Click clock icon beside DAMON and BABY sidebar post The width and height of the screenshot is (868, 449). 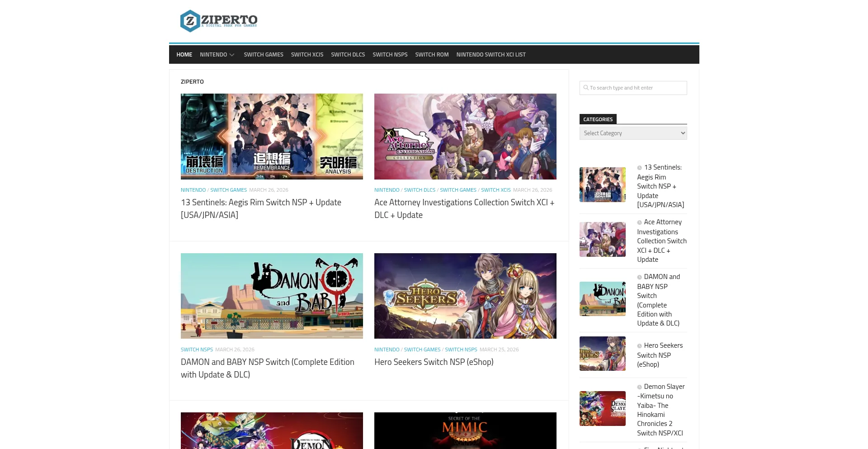640,277
